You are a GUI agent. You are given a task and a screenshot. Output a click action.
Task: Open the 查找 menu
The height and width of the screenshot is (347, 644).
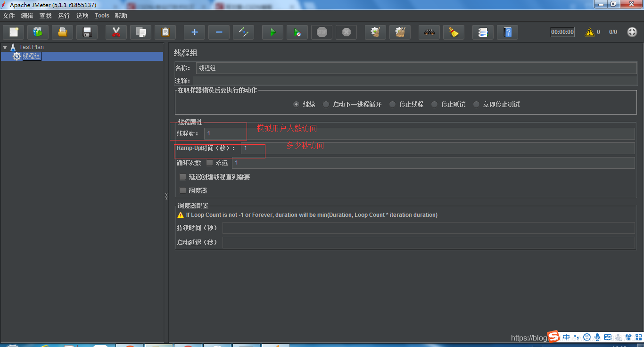pyautogui.click(x=45, y=16)
